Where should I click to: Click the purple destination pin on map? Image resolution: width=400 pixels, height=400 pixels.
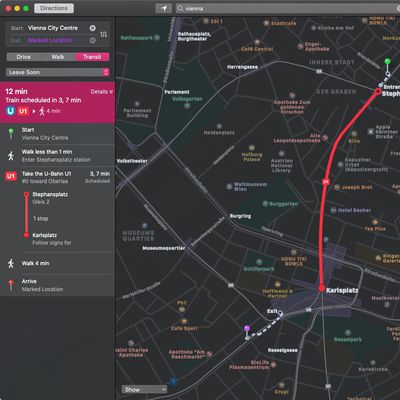coord(247,329)
